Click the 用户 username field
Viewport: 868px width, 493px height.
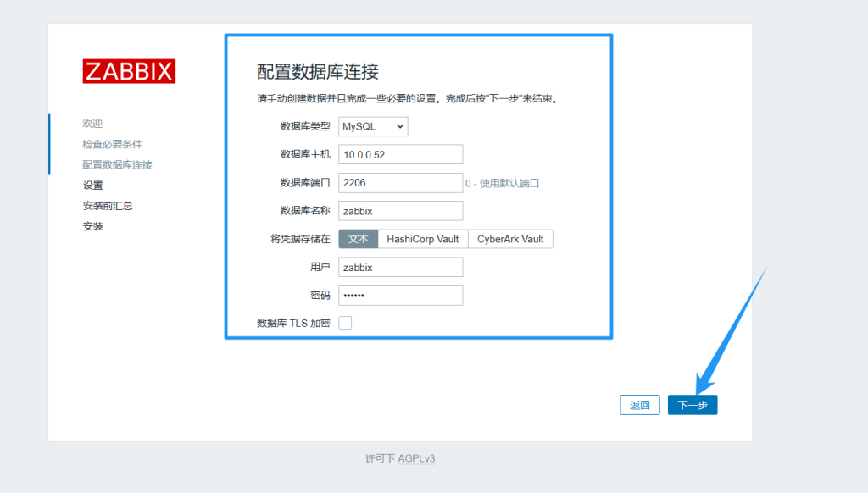pos(400,267)
